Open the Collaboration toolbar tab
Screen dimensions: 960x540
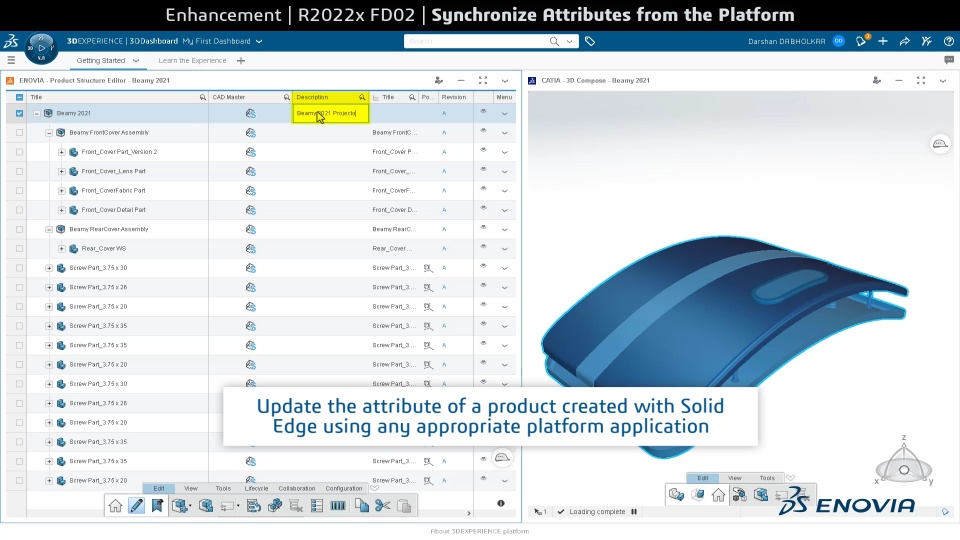pyautogui.click(x=296, y=489)
